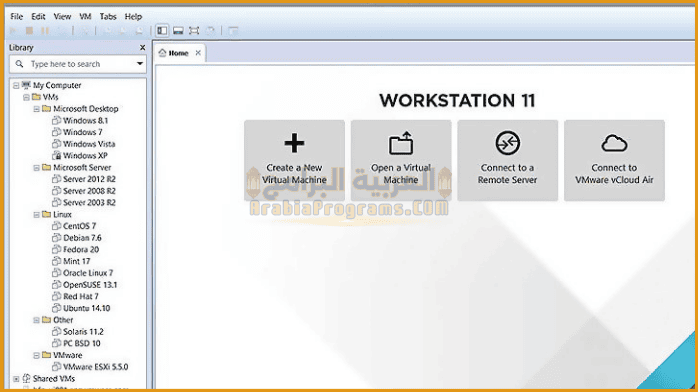
Task: Click the Power On play toolbar icon
Action: tap(13, 31)
